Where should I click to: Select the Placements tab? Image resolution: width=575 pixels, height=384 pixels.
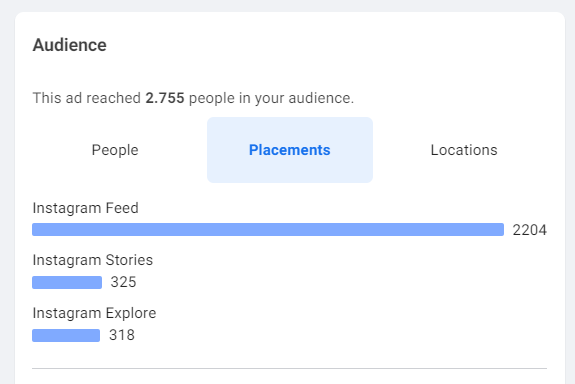290,150
